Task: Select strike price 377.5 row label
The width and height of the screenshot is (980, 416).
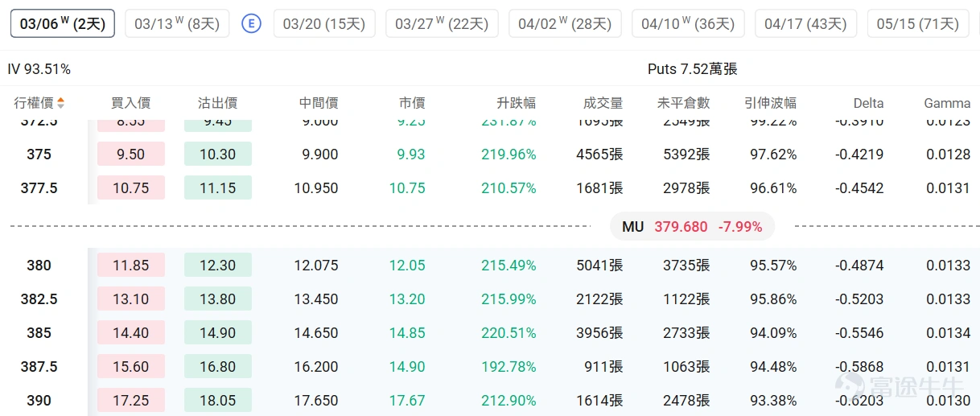Action: tap(39, 188)
